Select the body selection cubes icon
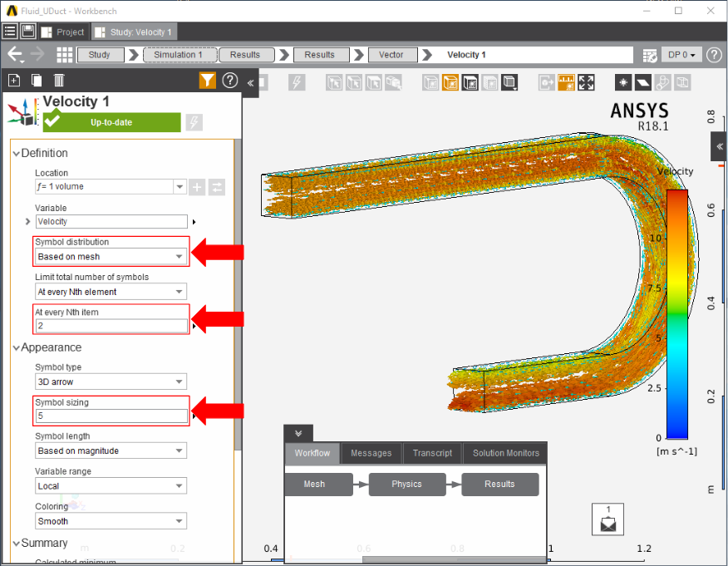 (393, 83)
